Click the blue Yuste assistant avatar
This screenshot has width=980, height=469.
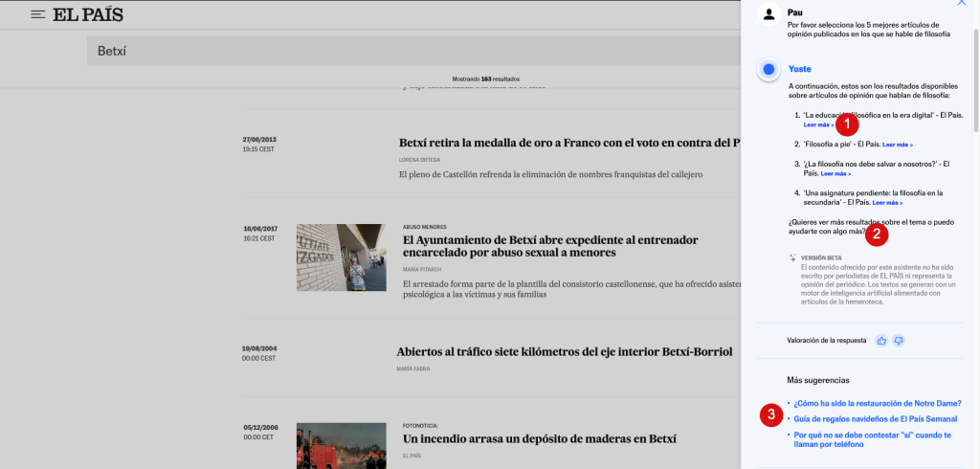coord(768,70)
